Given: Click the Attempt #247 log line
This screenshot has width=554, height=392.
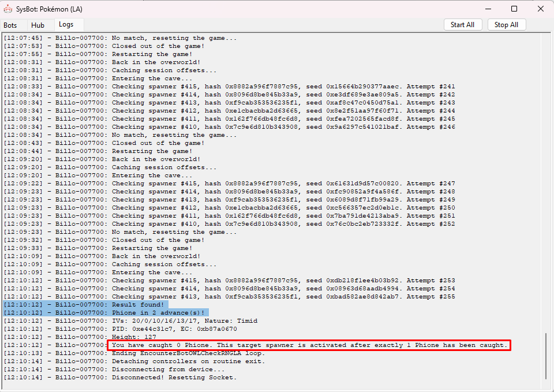Looking at the screenshot, I should pos(229,184).
